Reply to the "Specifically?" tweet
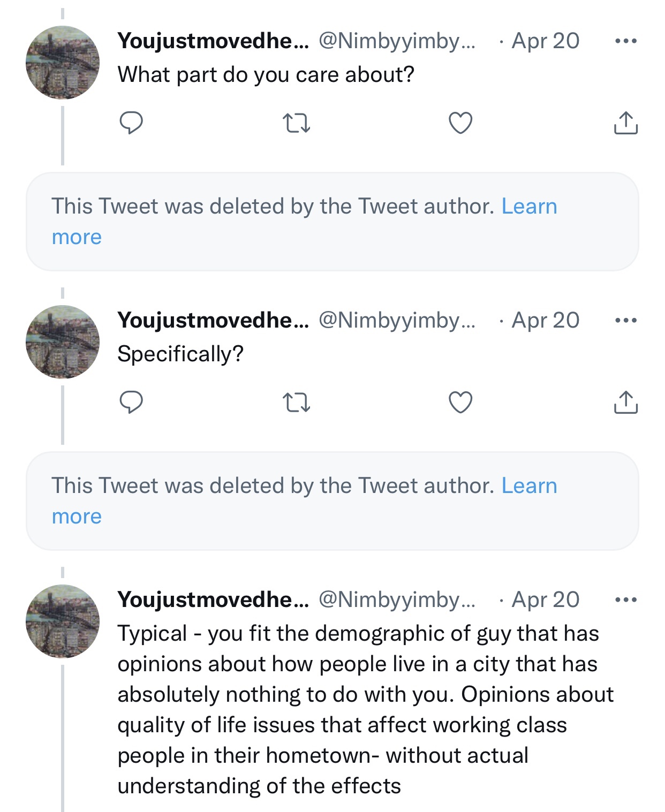 (131, 403)
